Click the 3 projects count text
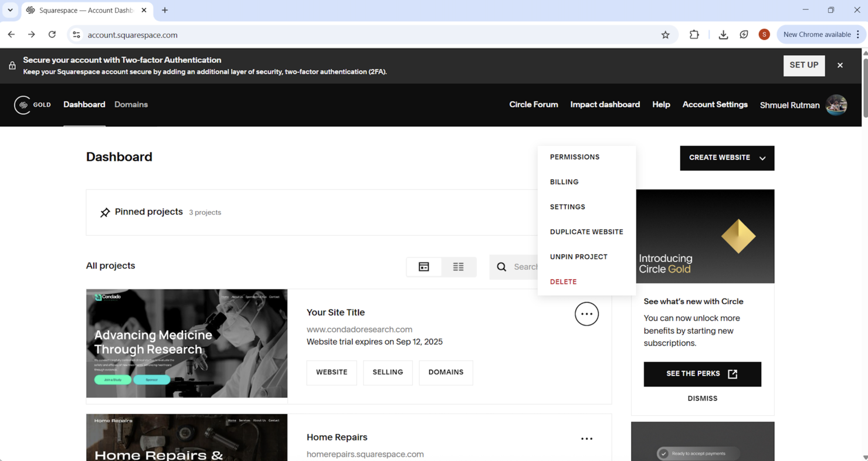868x461 pixels. [x=205, y=212]
